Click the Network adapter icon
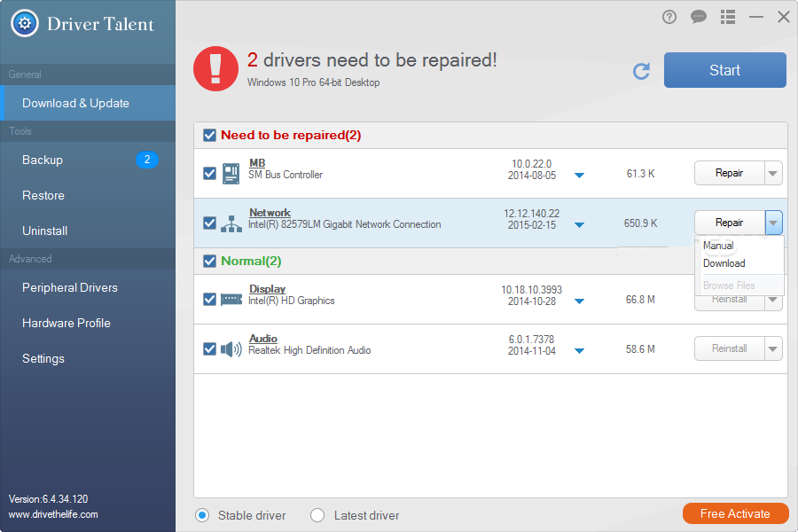The image size is (798, 532). [231, 223]
